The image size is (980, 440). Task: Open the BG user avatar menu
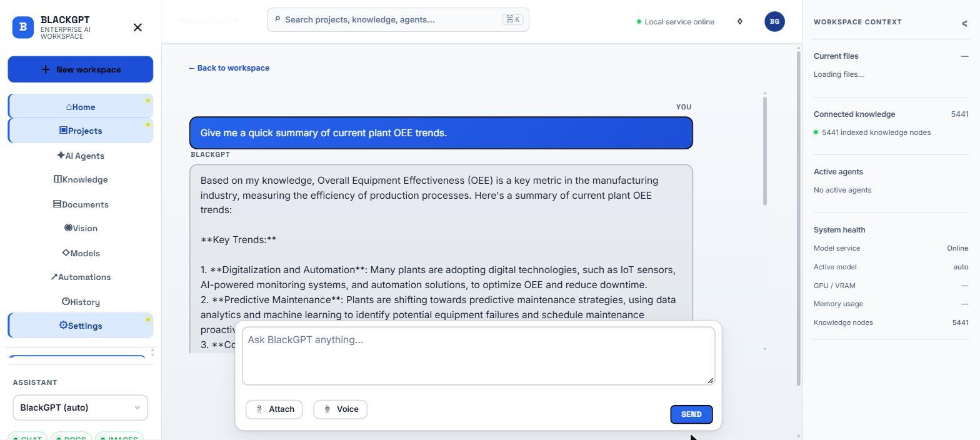(x=774, y=21)
